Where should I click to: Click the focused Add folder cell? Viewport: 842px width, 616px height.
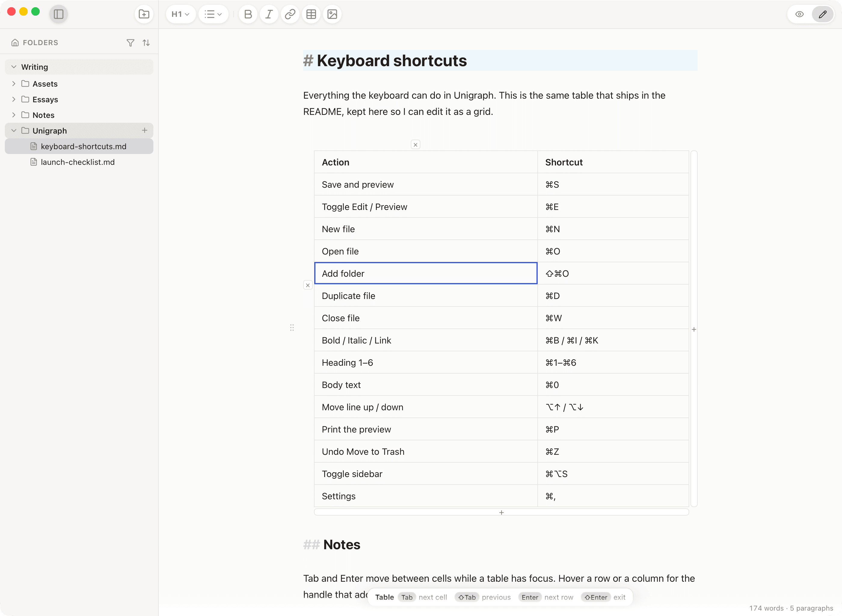(x=426, y=273)
